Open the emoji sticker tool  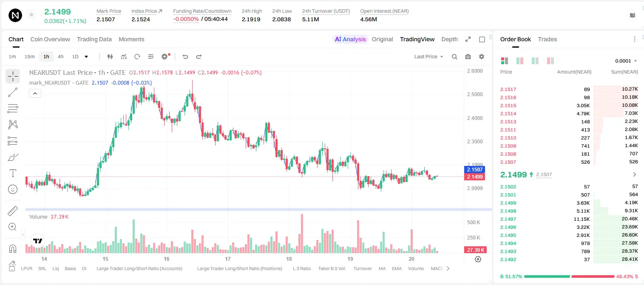[13, 189]
